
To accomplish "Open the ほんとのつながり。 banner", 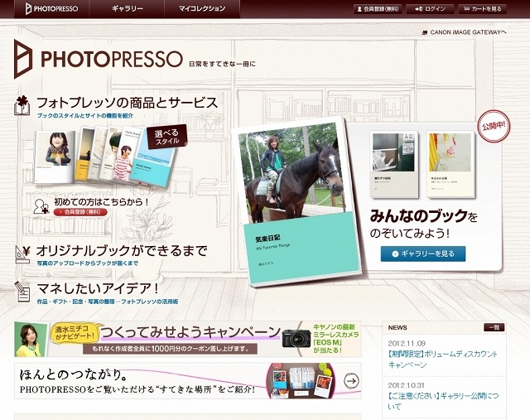I will (188, 381).
